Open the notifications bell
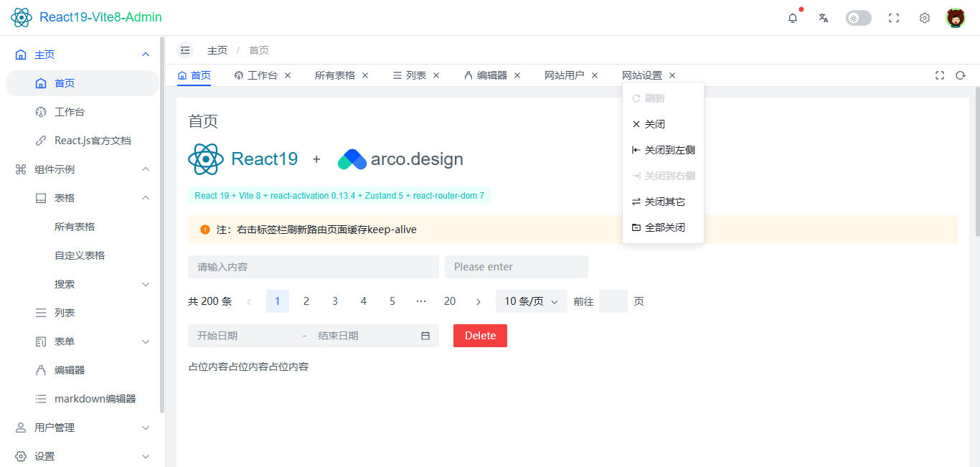 point(793,18)
